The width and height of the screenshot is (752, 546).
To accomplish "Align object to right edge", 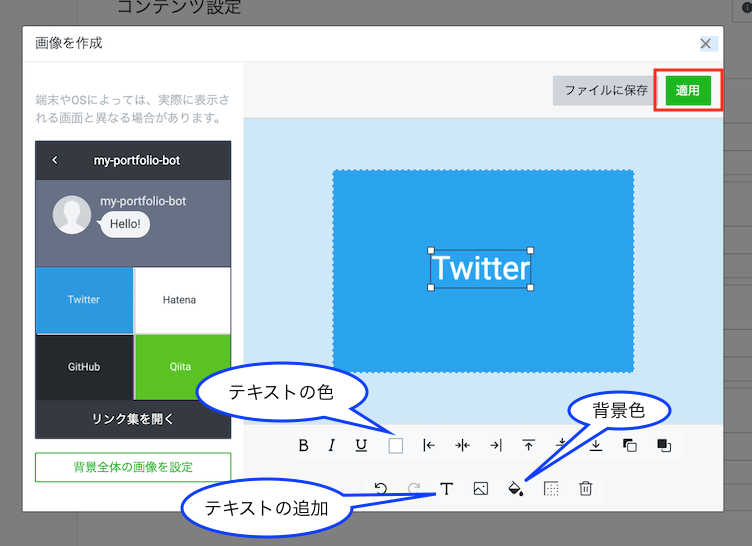I will 496,446.
